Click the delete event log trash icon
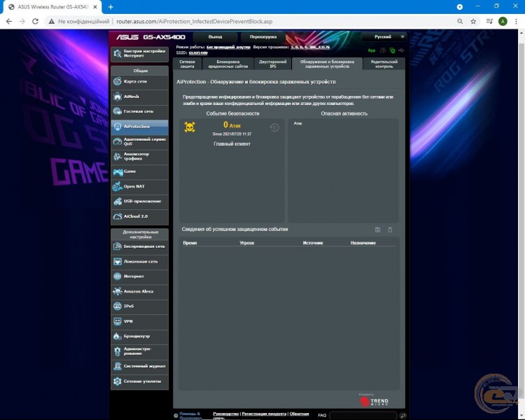 coord(390,230)
